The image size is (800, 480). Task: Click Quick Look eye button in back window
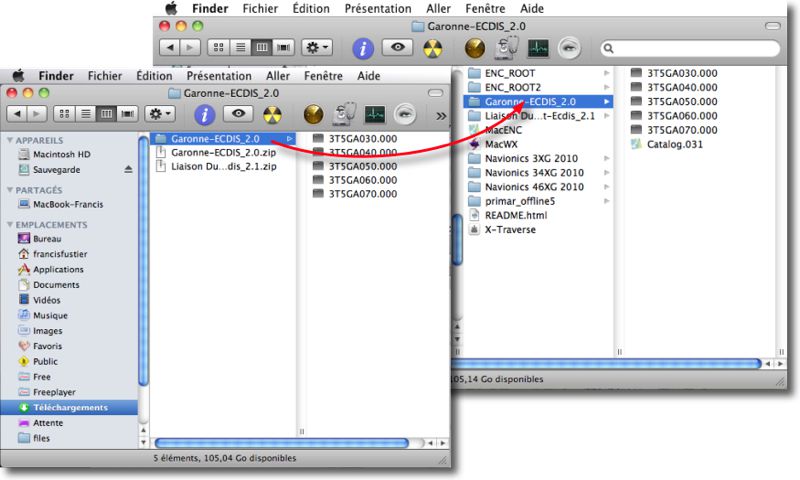[397, 47]
